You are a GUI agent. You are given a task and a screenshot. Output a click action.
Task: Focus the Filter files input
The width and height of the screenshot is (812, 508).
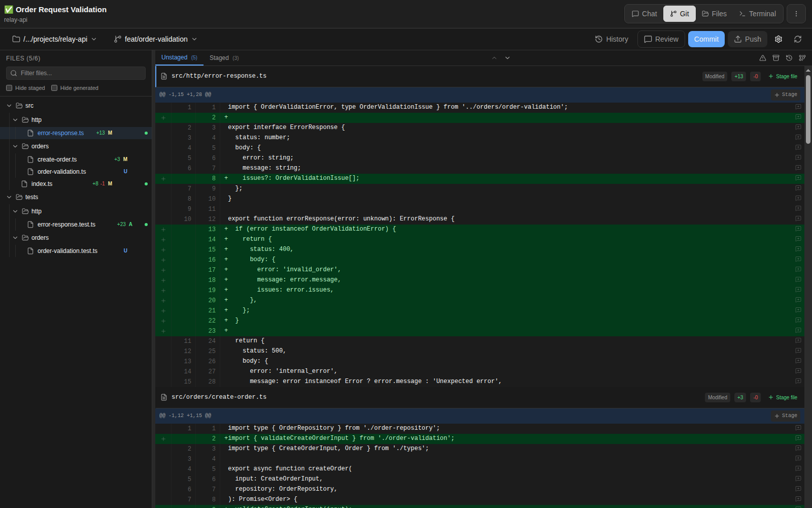pyautogui.click(x=76, y=73)
